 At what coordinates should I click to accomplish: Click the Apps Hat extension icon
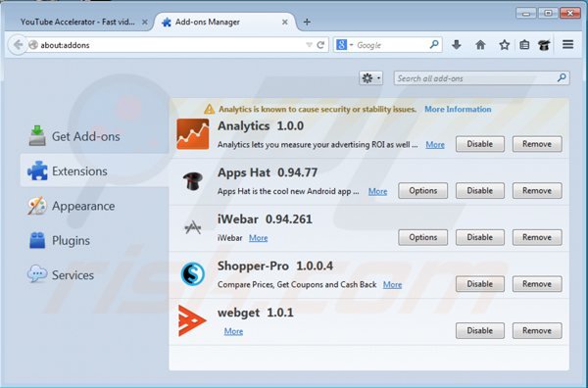tap(193, 181)
